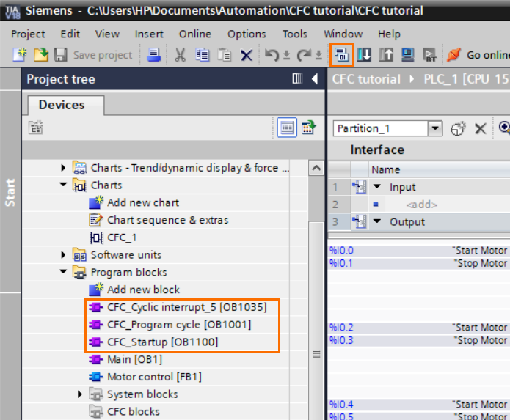Viewport: 510px width, 420px height.
Task: Click delete partition X icon
Action: tap(481, 128)
